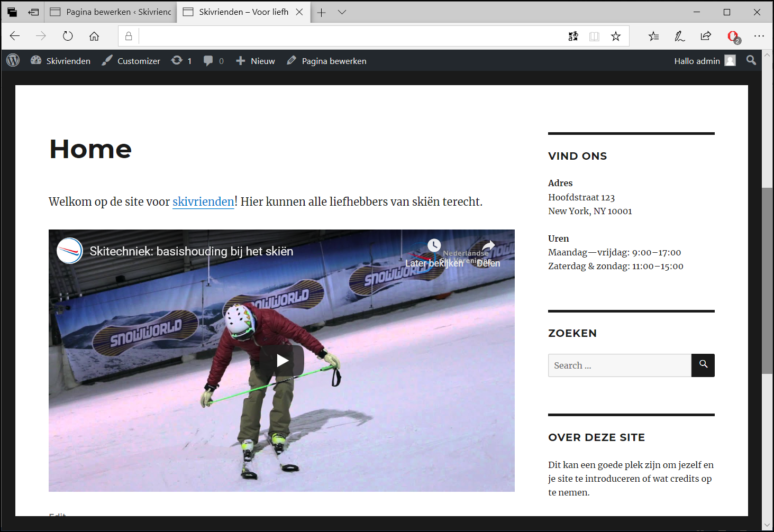Viewport: 774px width, 532px height.
Task: Open the Hallo admin account menu
Action: pyautogui.click(x=705, y=61)
